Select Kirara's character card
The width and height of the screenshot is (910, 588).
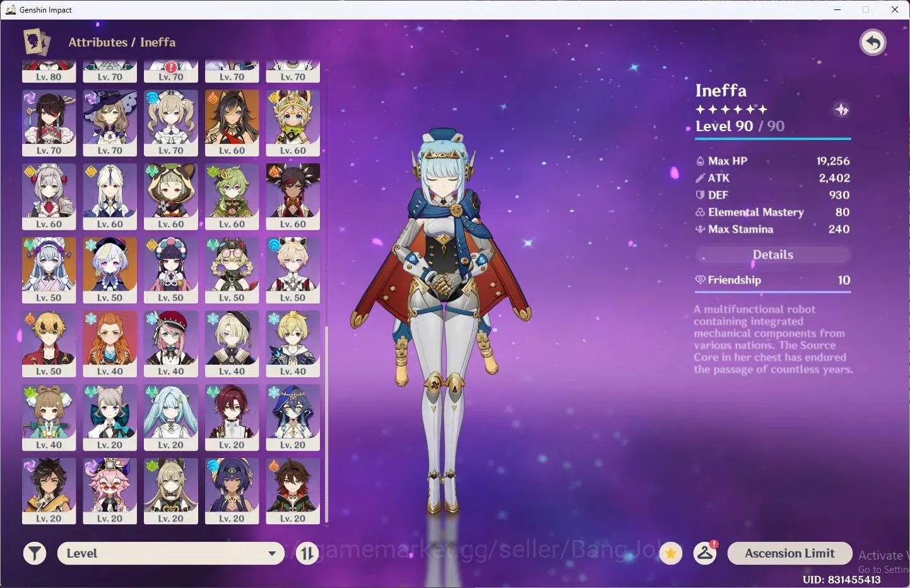171,491
